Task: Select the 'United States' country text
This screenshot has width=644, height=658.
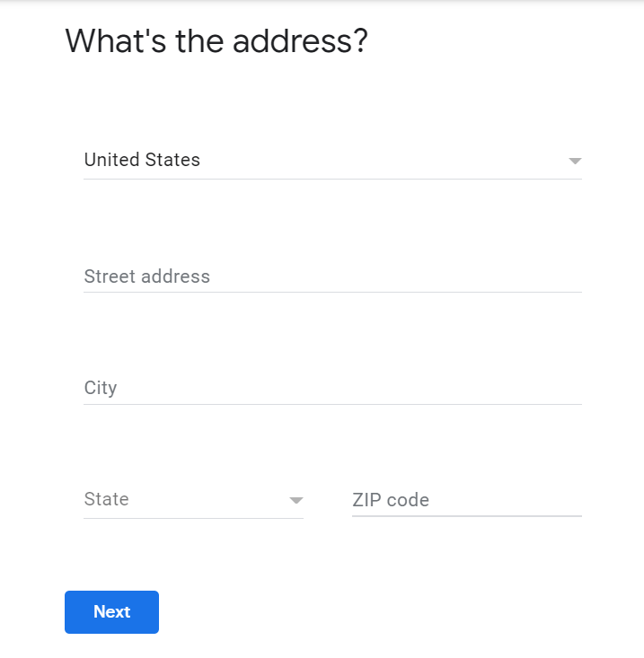Action: click(x=142, y=160)
